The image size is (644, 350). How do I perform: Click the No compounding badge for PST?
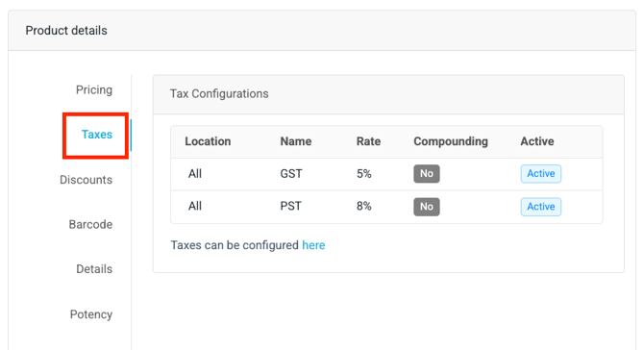point(427,207)
